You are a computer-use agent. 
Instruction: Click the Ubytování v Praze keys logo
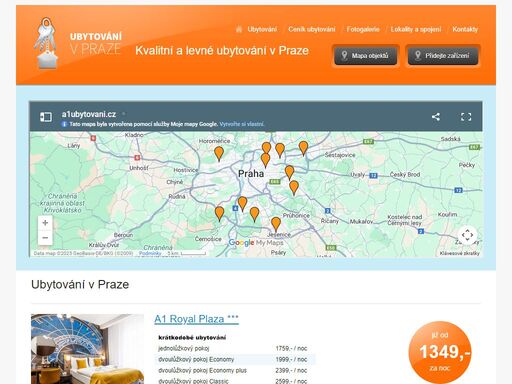[79, 43]
